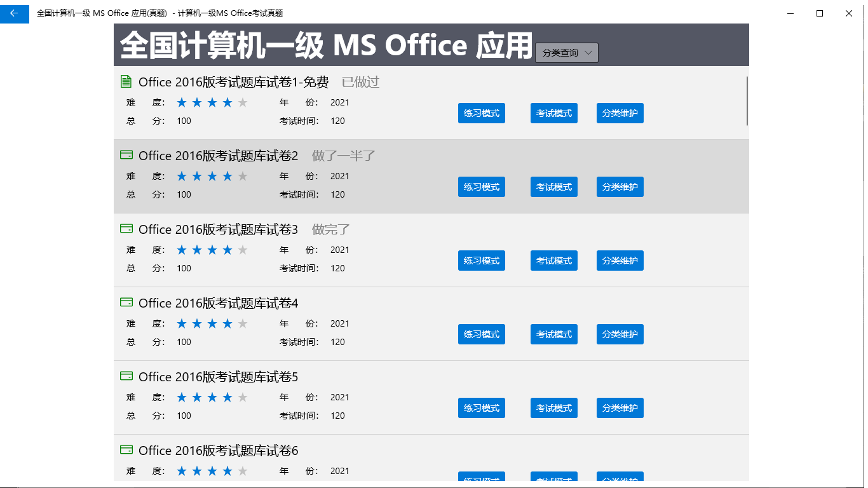
Task: Maximize the application window
Action: tap(820, 13)
